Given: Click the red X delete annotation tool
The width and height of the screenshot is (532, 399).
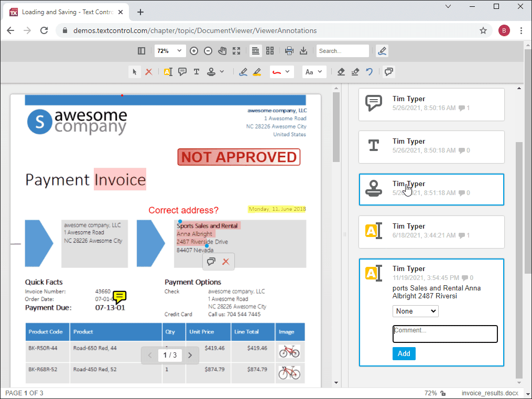Looking at the screenshot, I should [x=149, y=72].
